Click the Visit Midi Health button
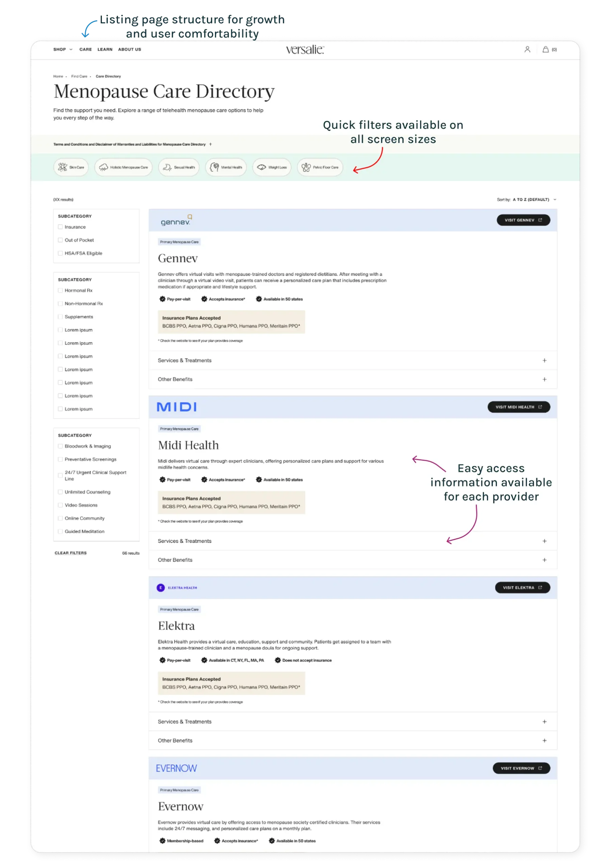The height and width of the screenshot is (868, 607). pyautogui.click(x=518, y=407)
